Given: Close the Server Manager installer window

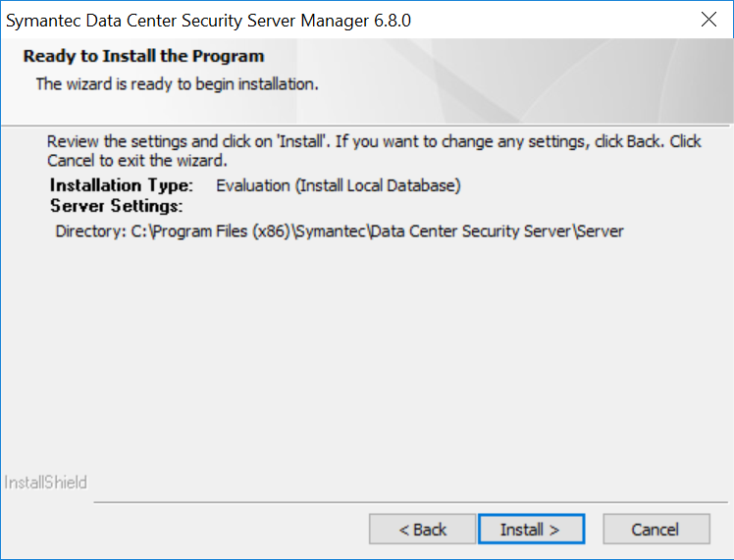Looking at the screenshot, I should [x=708, y=20].
